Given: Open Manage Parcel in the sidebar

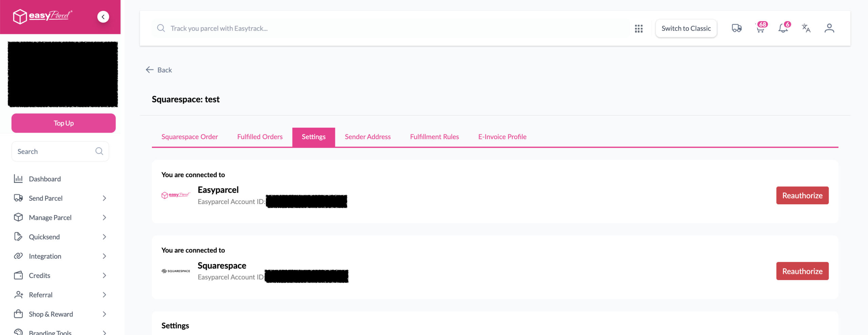Looking at the screenshot, I should click(50, 218).
